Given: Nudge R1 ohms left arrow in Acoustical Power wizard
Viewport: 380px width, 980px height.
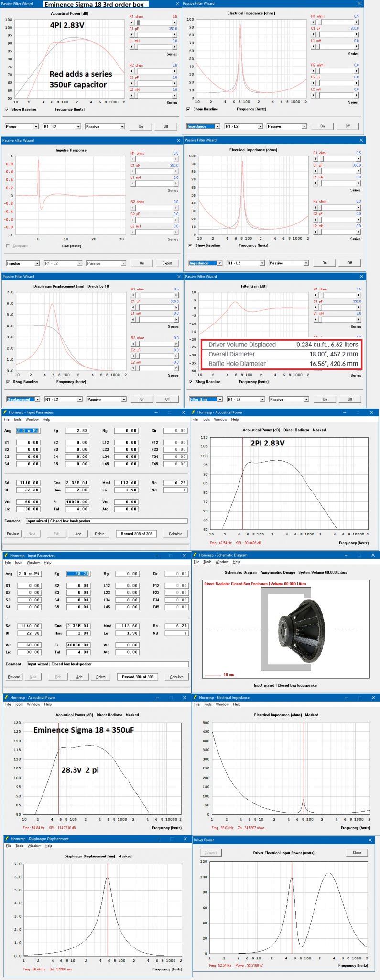Looking at the screenshot, I should 131,22.
